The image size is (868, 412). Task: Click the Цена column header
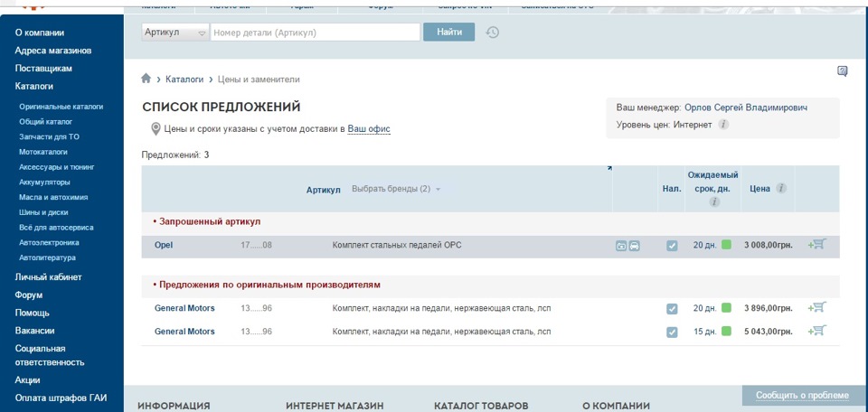(759, 189)
